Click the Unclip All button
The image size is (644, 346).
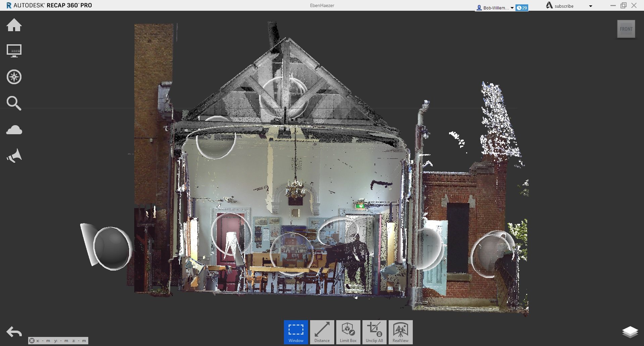(374, 332)
